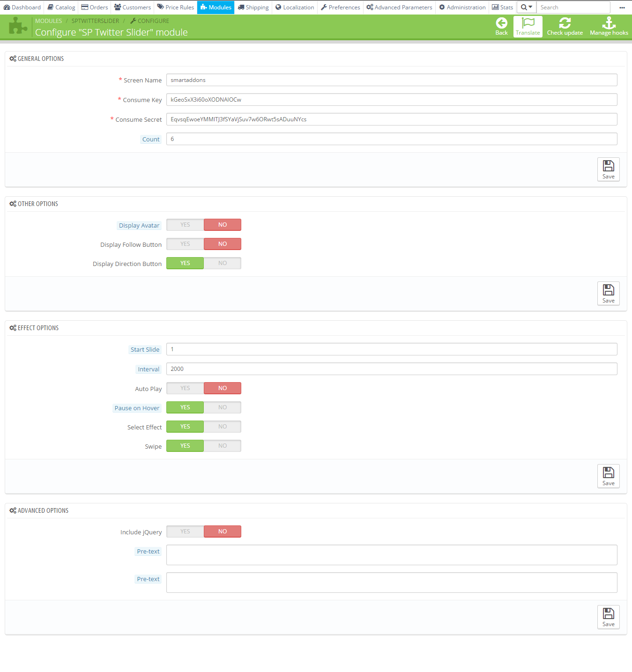The height and width of the screenshot is (672, 632).
Task: Set Select Effect to NO
Action: tap(223, 427)
